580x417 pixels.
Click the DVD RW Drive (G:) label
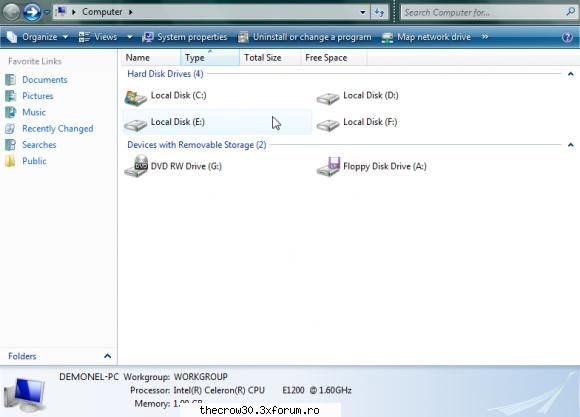186,167
